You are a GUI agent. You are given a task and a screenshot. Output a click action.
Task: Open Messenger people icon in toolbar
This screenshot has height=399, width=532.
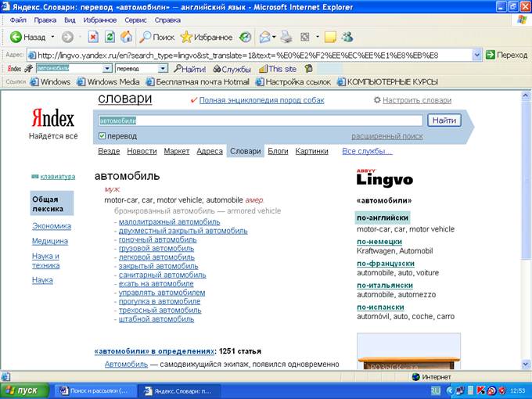tap(347, 37)
